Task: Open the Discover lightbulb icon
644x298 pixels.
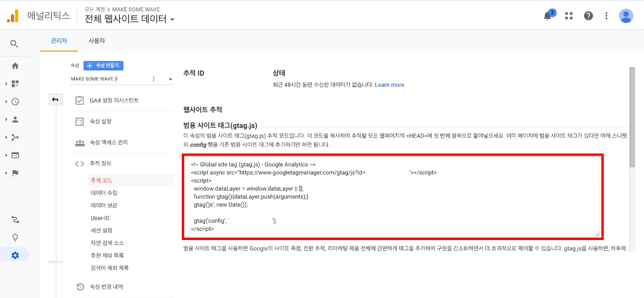Action: (x=15, y=238)
